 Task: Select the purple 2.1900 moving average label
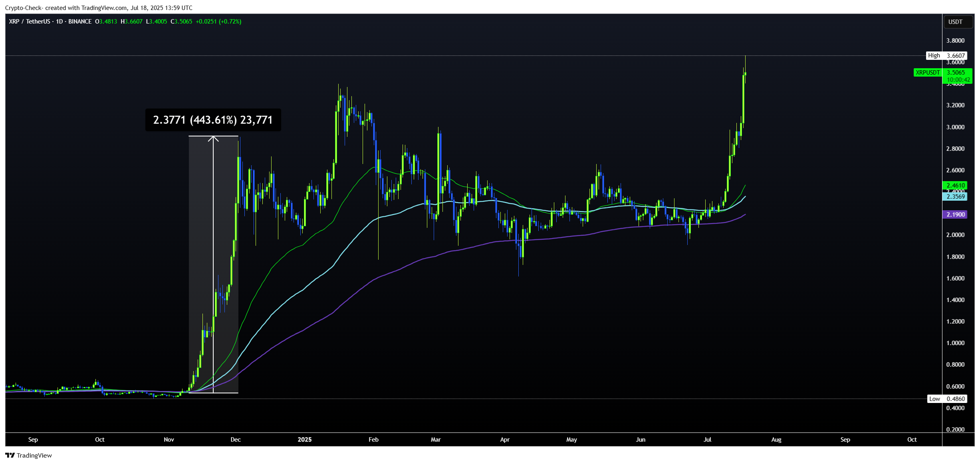[956, 214]
